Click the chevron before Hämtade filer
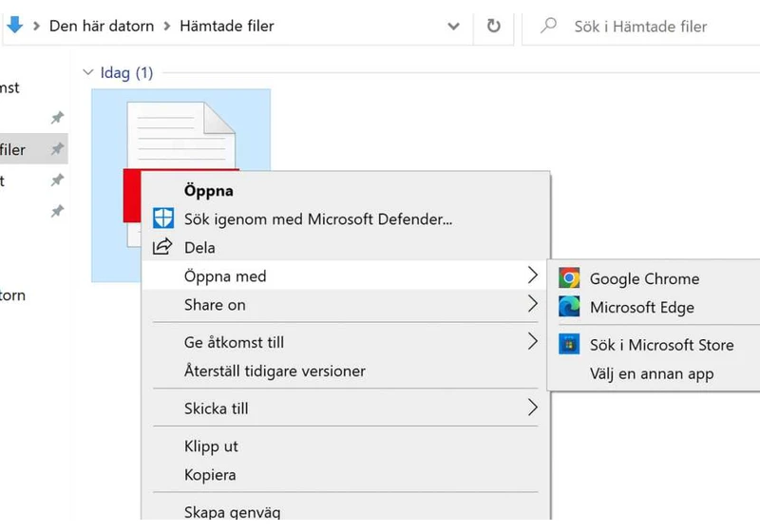Viewport: 760px width, 532px height. 167,26
